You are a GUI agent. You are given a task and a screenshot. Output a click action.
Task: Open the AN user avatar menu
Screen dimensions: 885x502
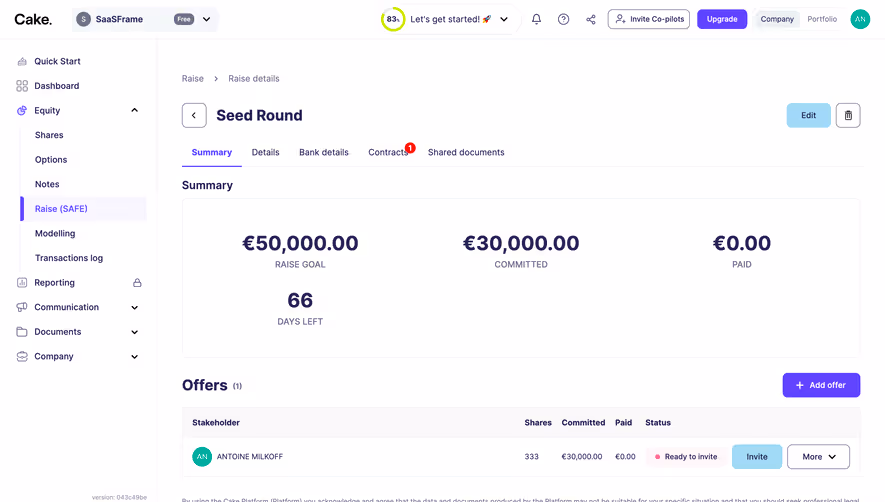[860, 19]
